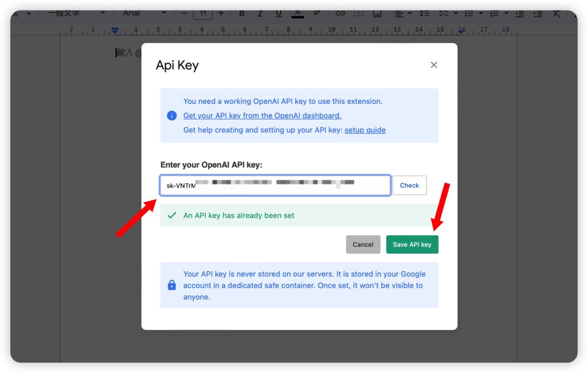Open the zoom percentage dropdown arrow
The image size is (588, 373).
(28, 13)
